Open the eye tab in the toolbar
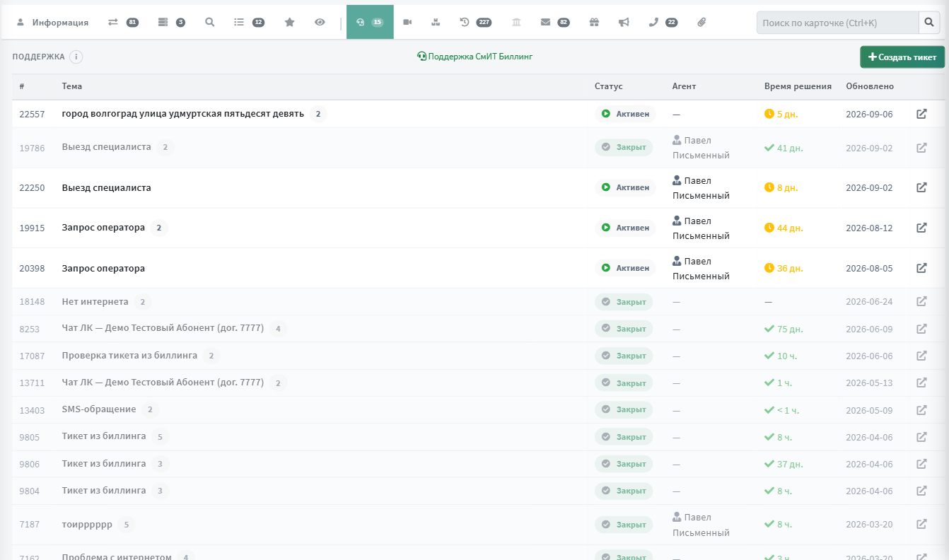The width and height of the screenshot is (949, 560). 320,22
